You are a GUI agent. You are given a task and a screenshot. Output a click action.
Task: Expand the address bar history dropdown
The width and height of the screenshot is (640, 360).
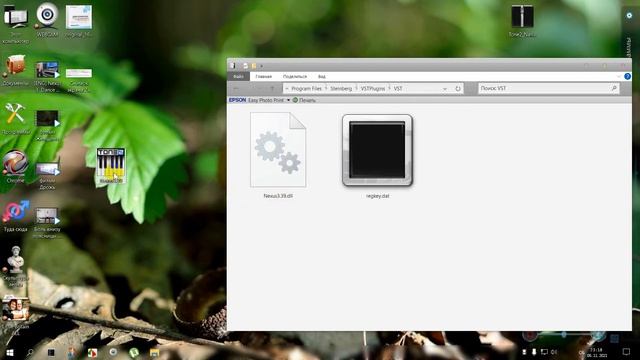pos(445,89)
